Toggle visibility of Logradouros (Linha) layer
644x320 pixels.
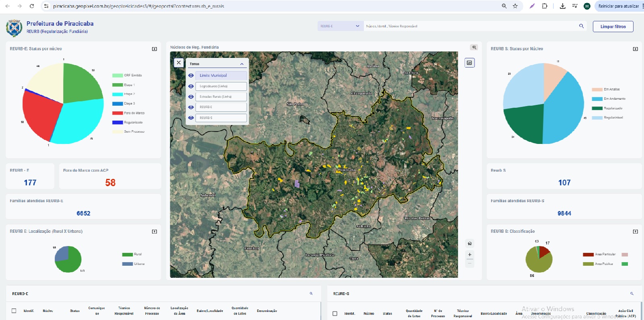pos(191,86)
